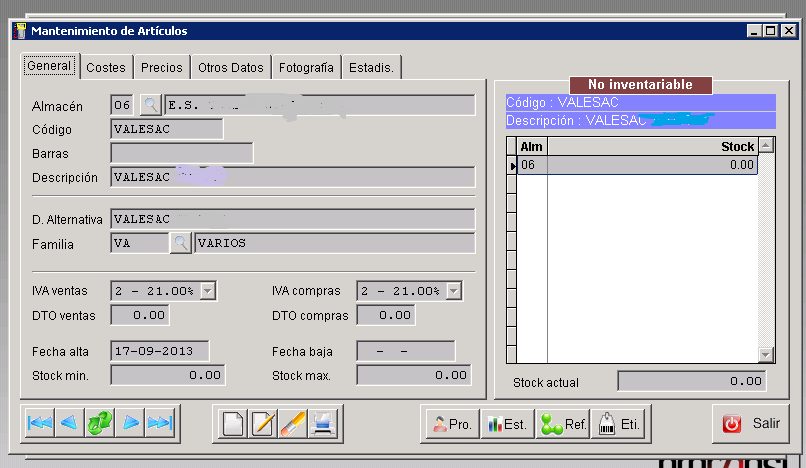806x468 pixels.
Task: Print the article with printer icon
Action: (x=323, y=424)
